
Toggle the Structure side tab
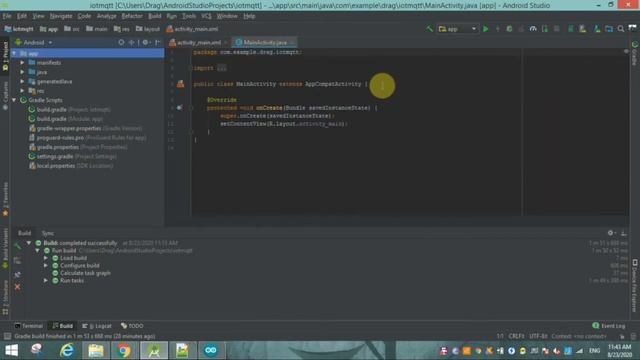coord(5,298)
